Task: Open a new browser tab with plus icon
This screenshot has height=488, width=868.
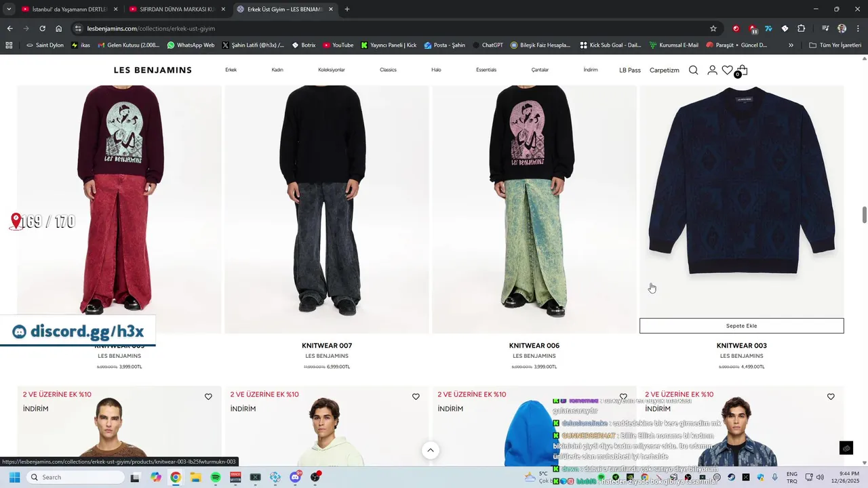Action: (347, 9)
